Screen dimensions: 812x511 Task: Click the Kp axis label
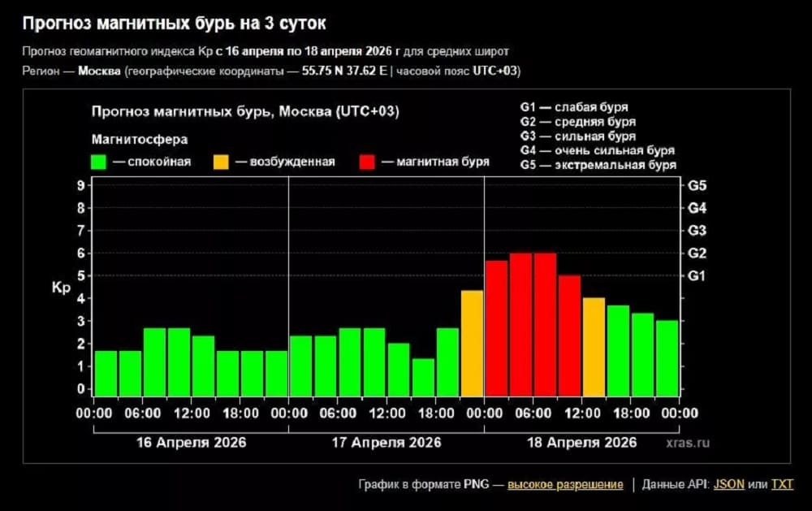coord(61,288)
